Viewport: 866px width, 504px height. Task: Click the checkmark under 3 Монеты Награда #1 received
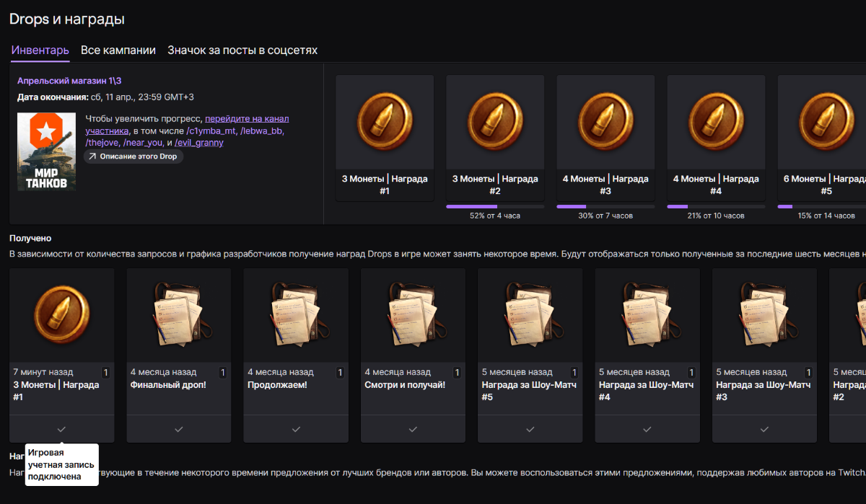pos(61,429)
